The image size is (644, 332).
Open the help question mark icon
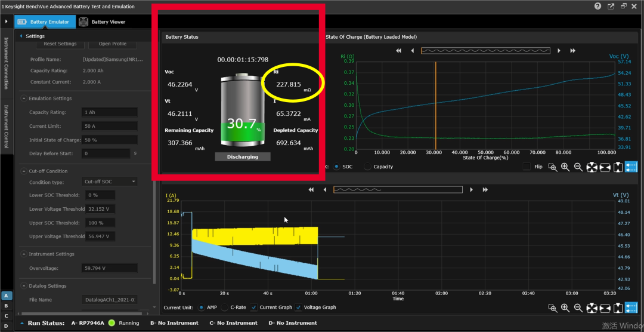point(597,6)
